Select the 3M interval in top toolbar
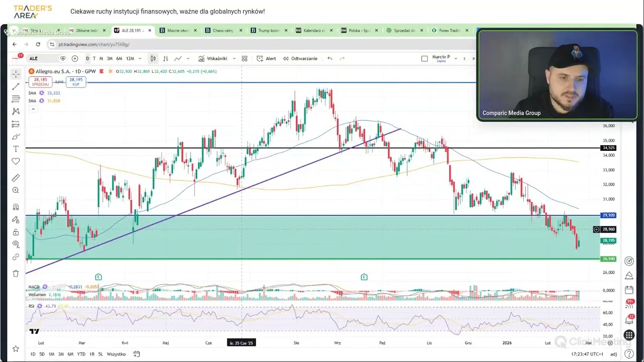644x362 pixels. pos(110,58)
